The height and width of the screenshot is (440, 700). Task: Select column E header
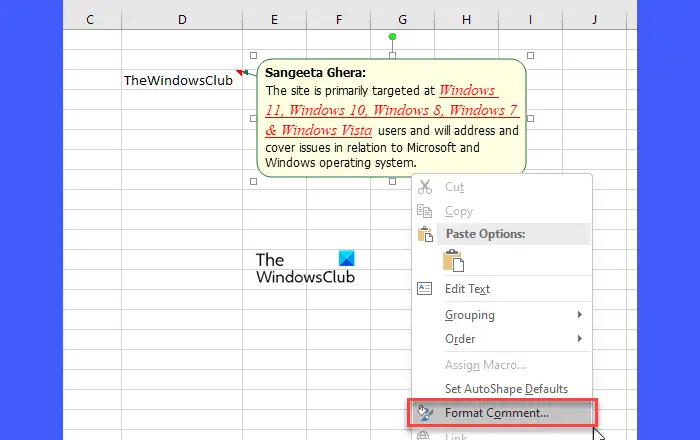[x=274, y=20]
